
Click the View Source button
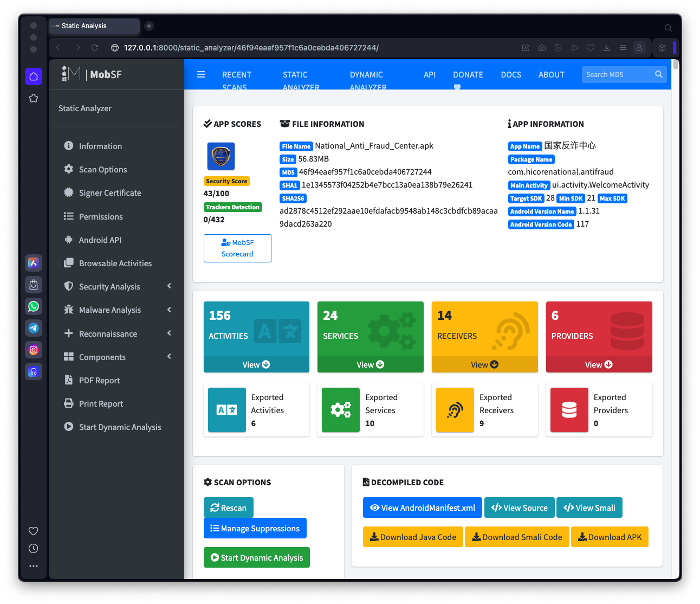point(520,507)
